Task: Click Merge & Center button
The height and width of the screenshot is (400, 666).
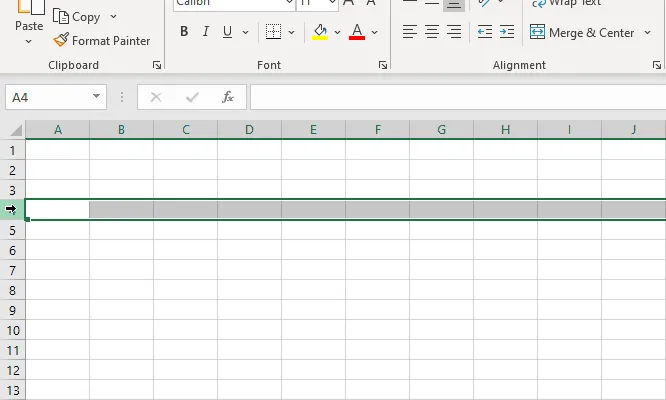Action: (582, 32)
